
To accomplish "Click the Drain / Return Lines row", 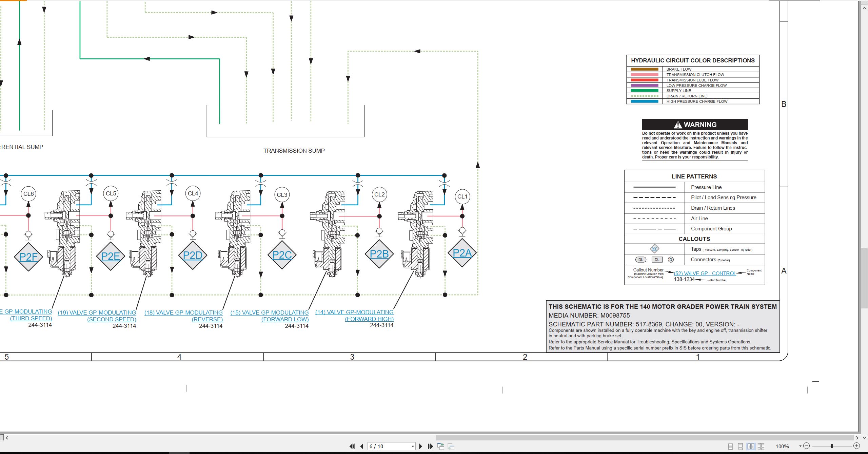I will pyautogui.click(x=694, y=208).
